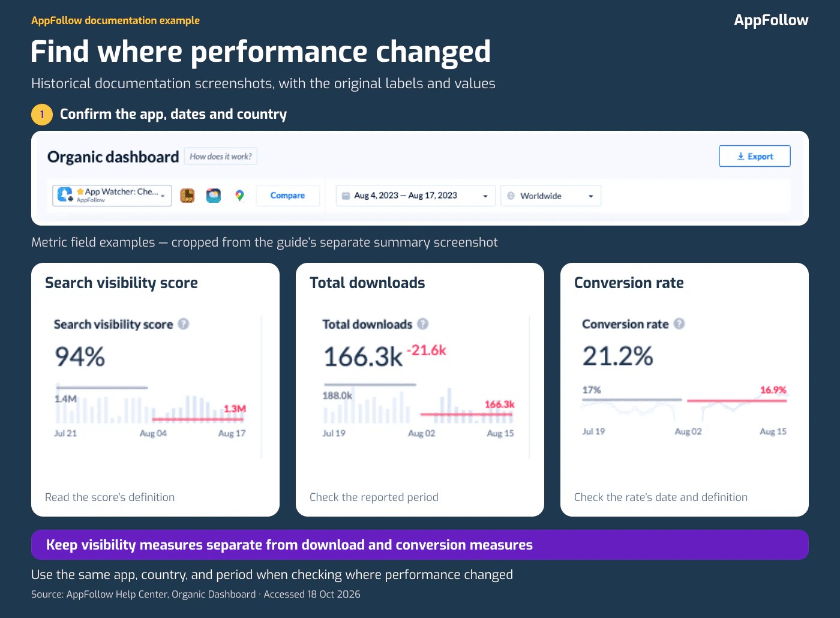The height and width of the screenshot is (618, 840).
Task: Select the brown chocolate-bar app icon
Action: coord(187,196)
